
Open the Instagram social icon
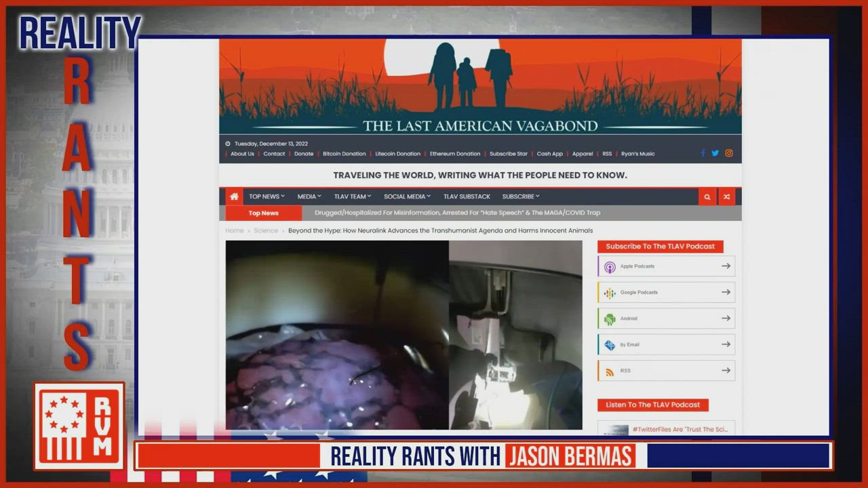[x=729, y=153]
